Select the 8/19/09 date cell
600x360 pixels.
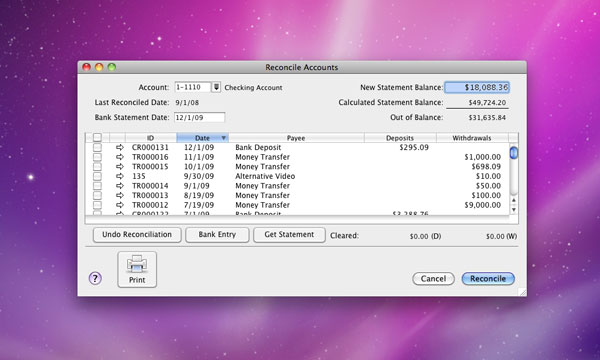point(199,195)
